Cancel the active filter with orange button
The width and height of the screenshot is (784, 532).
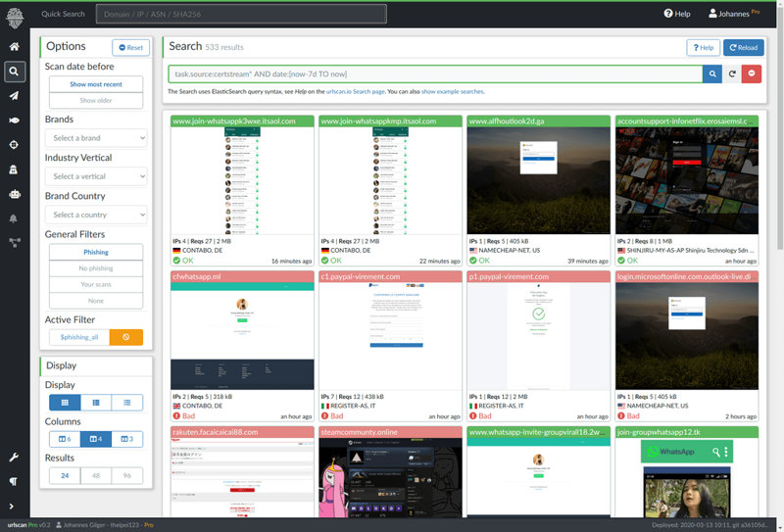(x=126, y=337)
